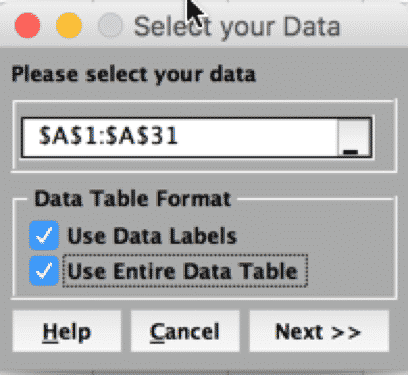Viewport: 408px width, 375px height.
Task: Click the "Use Entire Data Table" label text
Action: tap(183, 271)
